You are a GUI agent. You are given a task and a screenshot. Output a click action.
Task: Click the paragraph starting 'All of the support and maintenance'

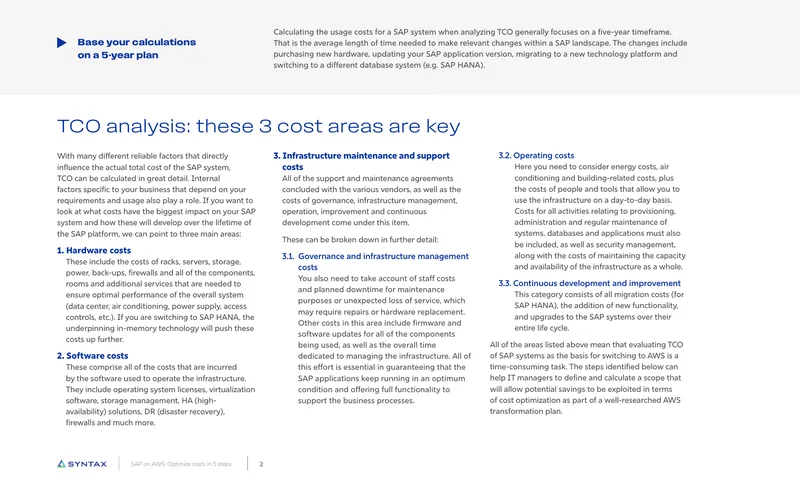(x=371, y=200)
